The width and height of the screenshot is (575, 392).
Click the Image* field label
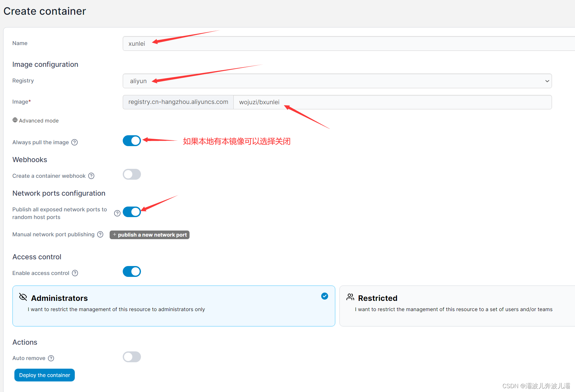point(21,102)
